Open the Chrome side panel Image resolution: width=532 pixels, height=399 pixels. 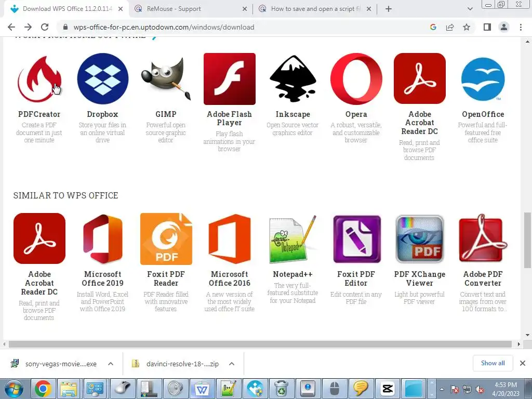(487, 27)
